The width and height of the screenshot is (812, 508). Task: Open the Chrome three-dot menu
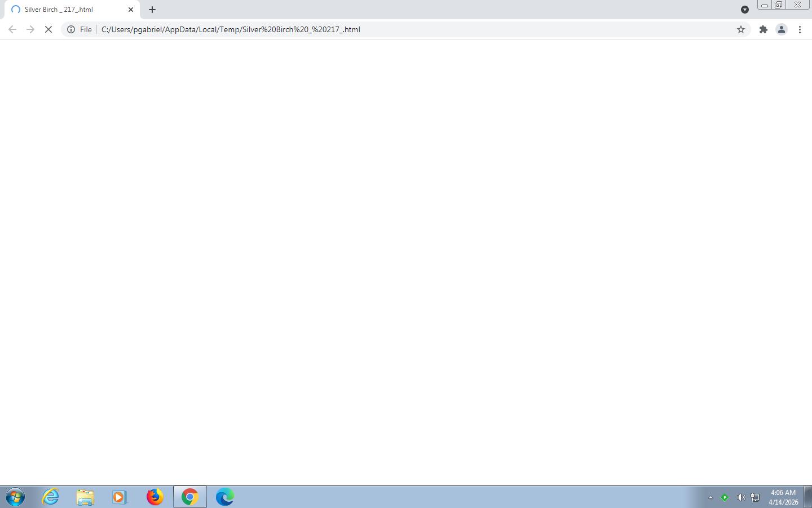tap(800, 29)
